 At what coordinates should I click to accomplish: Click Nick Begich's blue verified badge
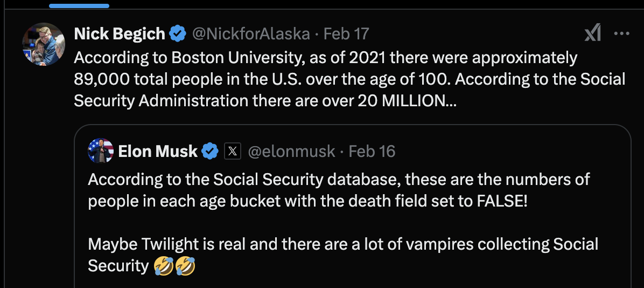(178, 35)
